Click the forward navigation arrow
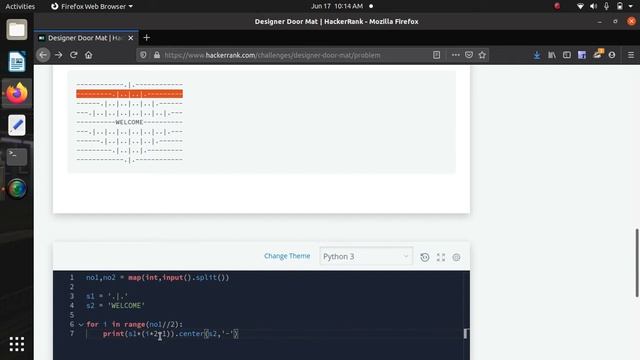 [x=58, y=55]
